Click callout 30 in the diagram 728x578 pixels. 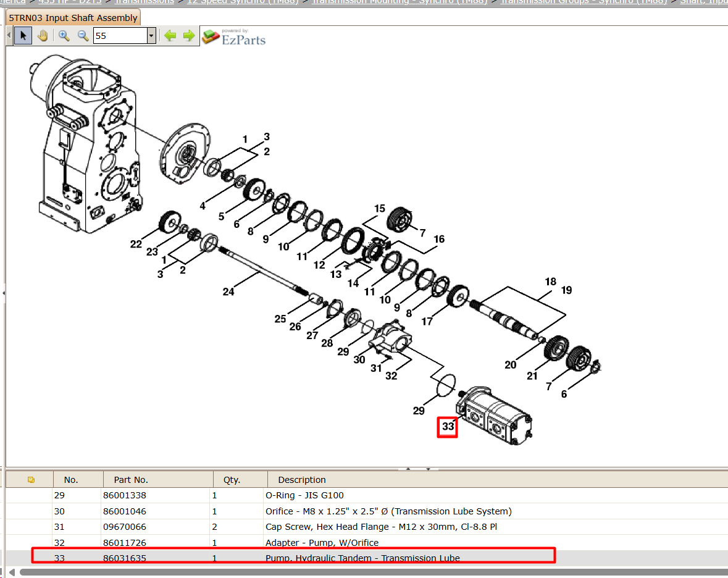pyautogui.click(x=359, y=360)
